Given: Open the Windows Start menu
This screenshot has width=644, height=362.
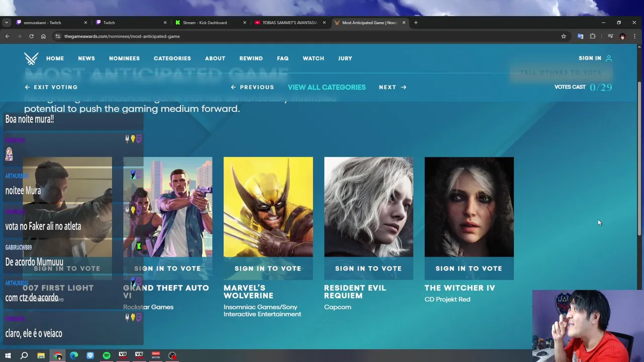Looking at the screenshot, I should [x=8, y=355].
